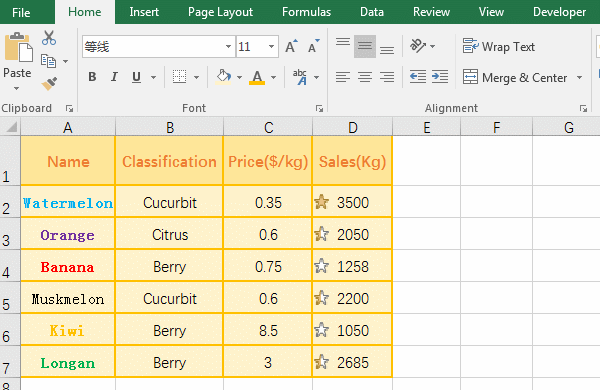The width and height of the screenshot is (600, 390).
Task: Open Paste options dropdown arrow
Action: [16, 89]
